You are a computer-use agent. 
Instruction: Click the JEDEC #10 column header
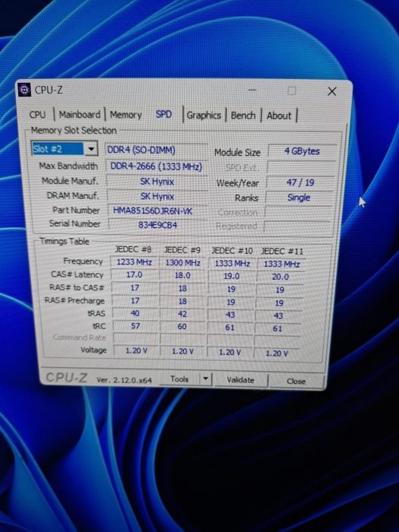click(232, 251)
